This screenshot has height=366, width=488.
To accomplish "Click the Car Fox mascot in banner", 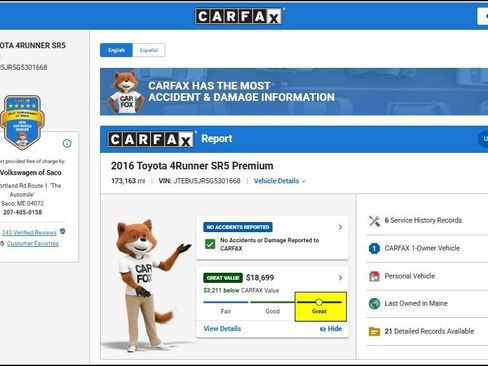I will click(x=126, y=92).
